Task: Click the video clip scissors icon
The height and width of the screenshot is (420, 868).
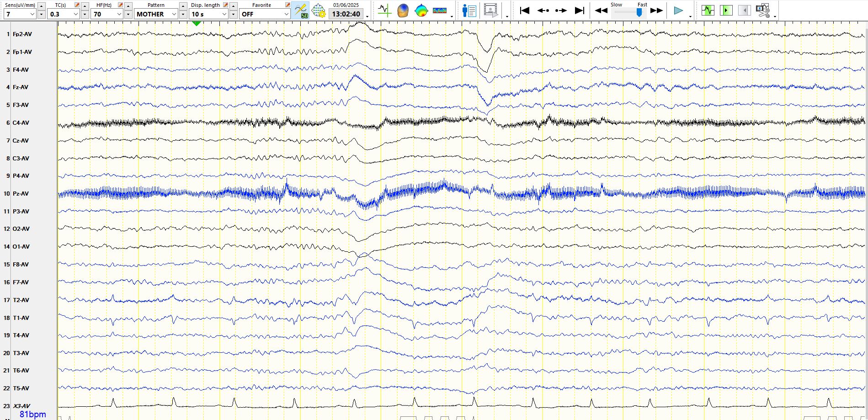Action: (762, 11)
